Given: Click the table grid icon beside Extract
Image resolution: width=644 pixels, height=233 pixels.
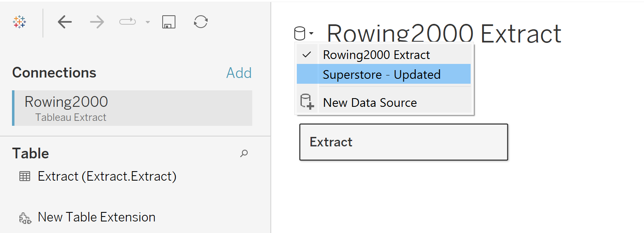Looking at the screenshot, I should 25,177.
